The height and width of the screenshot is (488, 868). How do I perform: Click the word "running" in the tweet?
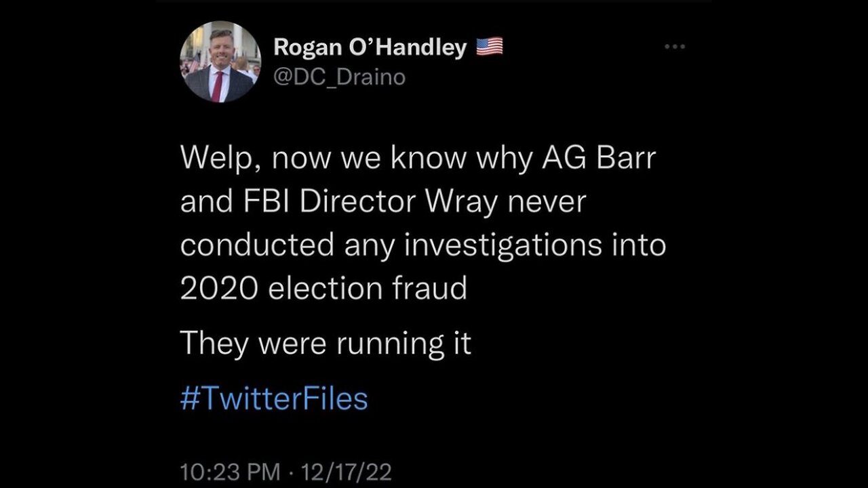[382, 345]
